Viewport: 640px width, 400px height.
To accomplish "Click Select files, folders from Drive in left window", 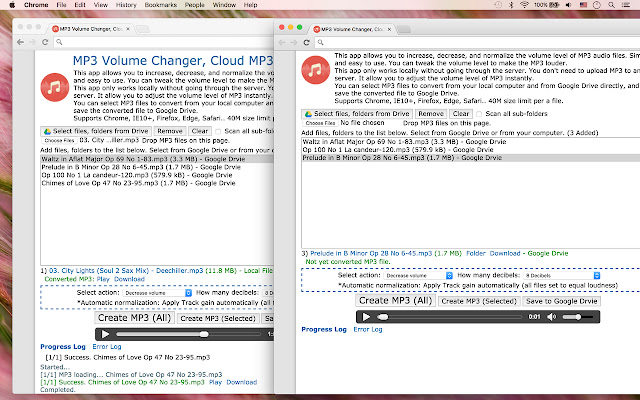I will (x=96, y=131).
